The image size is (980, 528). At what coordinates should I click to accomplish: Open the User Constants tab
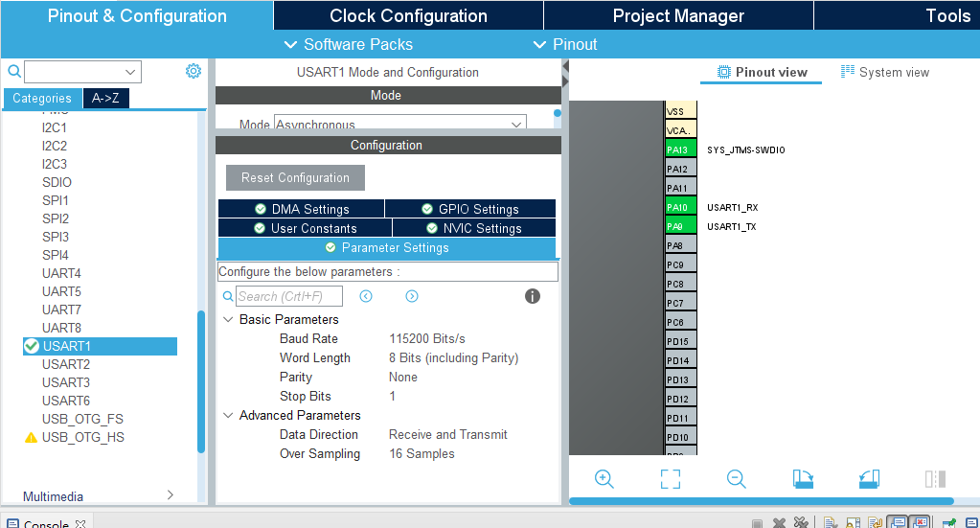tap(305, 228)
